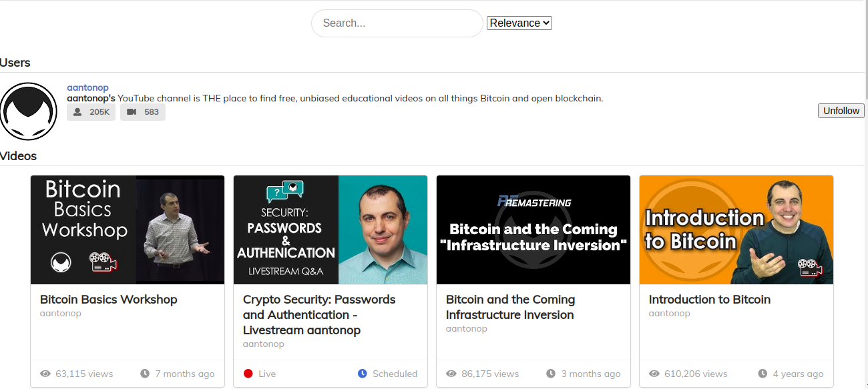Click the clock icon beside 4 years ago
Screen dimensions: 868x389
pos(763,374)
